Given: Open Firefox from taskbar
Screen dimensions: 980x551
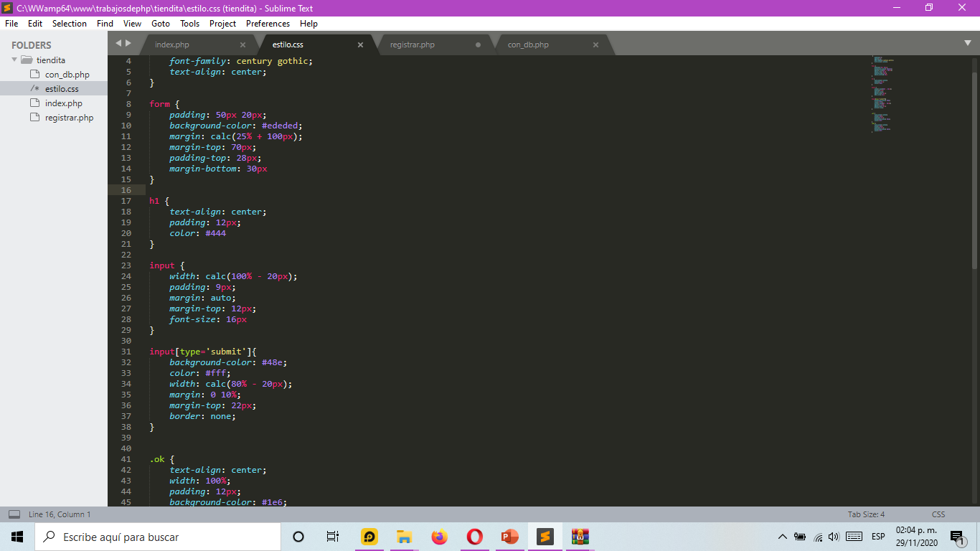Looking at the screenshot, I should (x=440, y=537).
